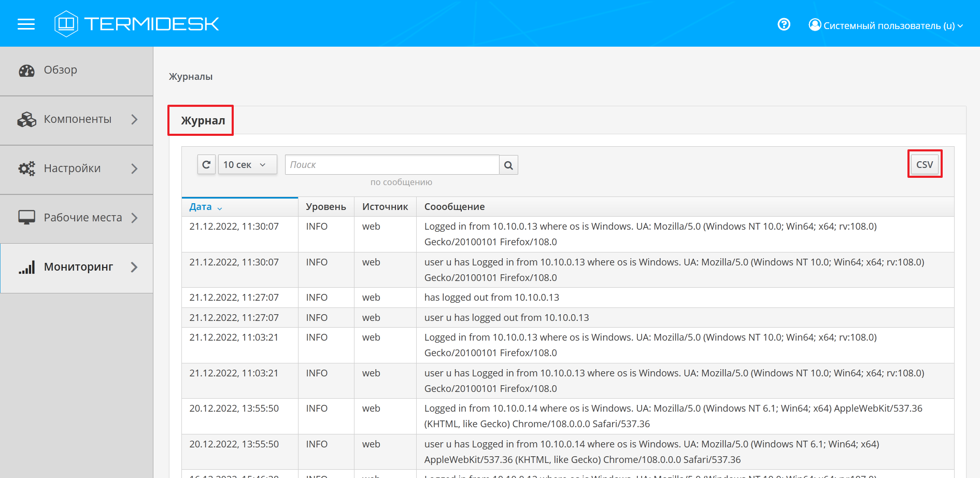Viewport: 980px width, 478px height.
Task: Click the Обзор dashboard icon
Action: click(26, 71)
